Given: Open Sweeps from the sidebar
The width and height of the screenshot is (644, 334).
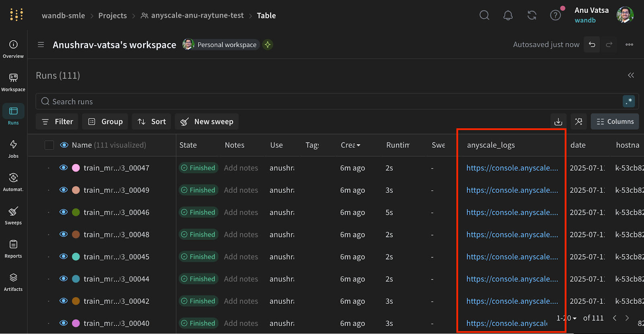Looking at the screenshot, I should (x=13, y=216).
